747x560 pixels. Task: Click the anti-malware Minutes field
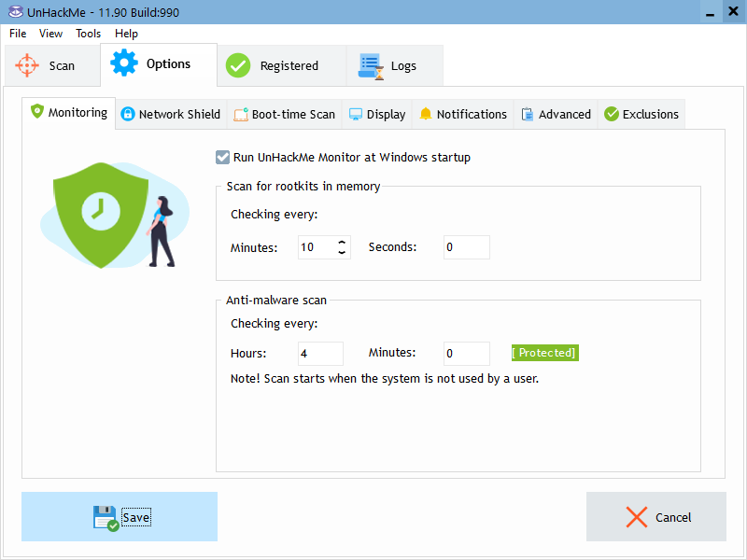(x=466, y=354)
